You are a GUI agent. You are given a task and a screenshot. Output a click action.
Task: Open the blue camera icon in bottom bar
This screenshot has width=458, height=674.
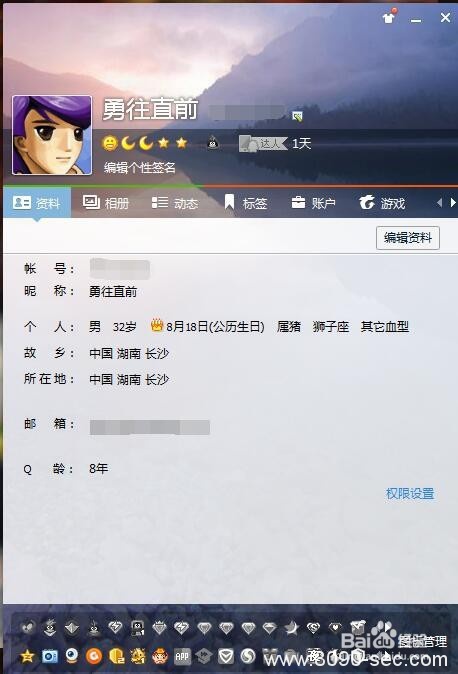pyautogui.click(x=50, y=656)
